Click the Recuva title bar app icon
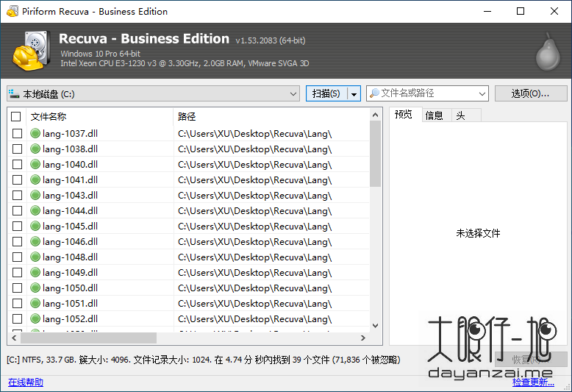Image resolution: width=572 pixels, height=392 pixels. (x=12, y=11)
